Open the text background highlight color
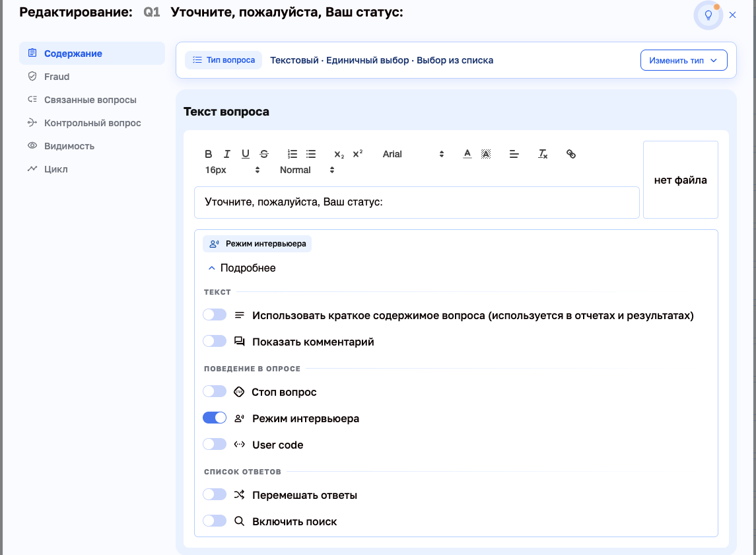The height and width of the screenshot is (555, 756). coord(486,154)
